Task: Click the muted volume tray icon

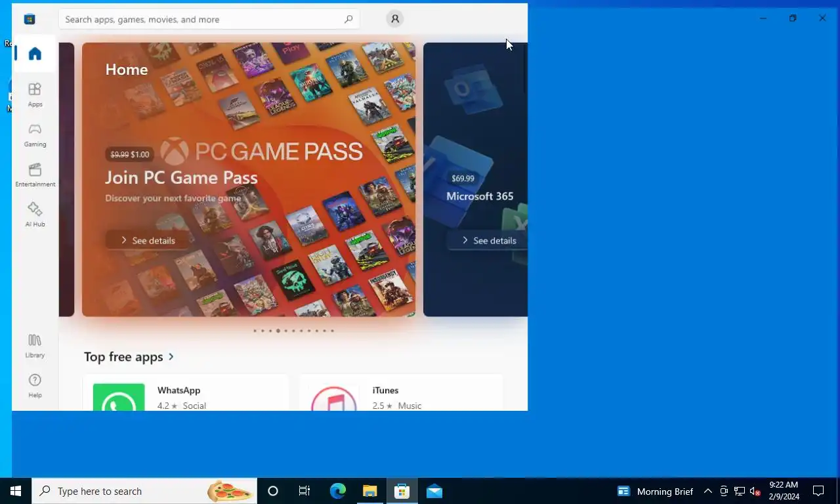Action: [x=755, y=491]
